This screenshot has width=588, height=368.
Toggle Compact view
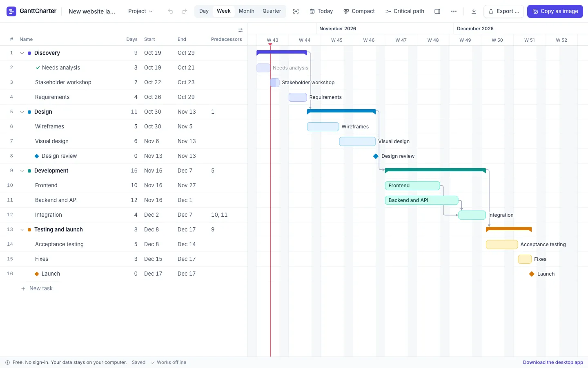(359, 11)
